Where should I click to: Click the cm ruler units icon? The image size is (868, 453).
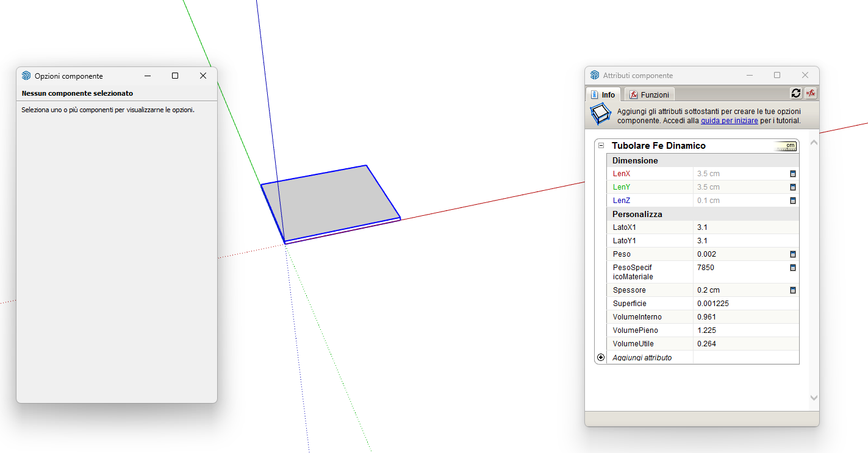coord(786,146)
